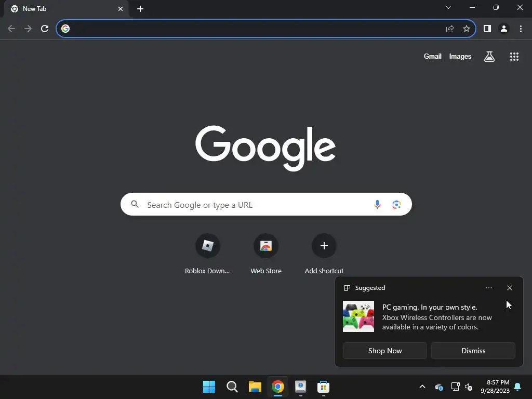Open Gmail link
The image size is (532, 399).
(x=433, y=56)
